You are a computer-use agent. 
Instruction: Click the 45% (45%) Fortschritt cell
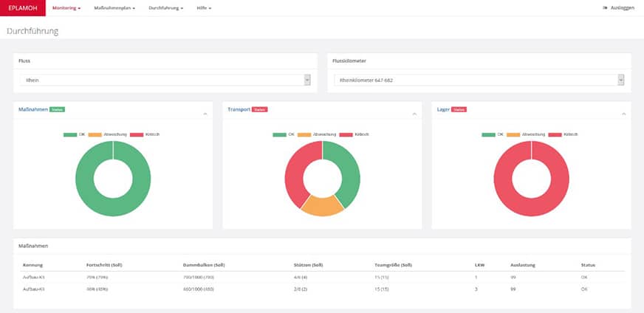[x=97, y=289]
